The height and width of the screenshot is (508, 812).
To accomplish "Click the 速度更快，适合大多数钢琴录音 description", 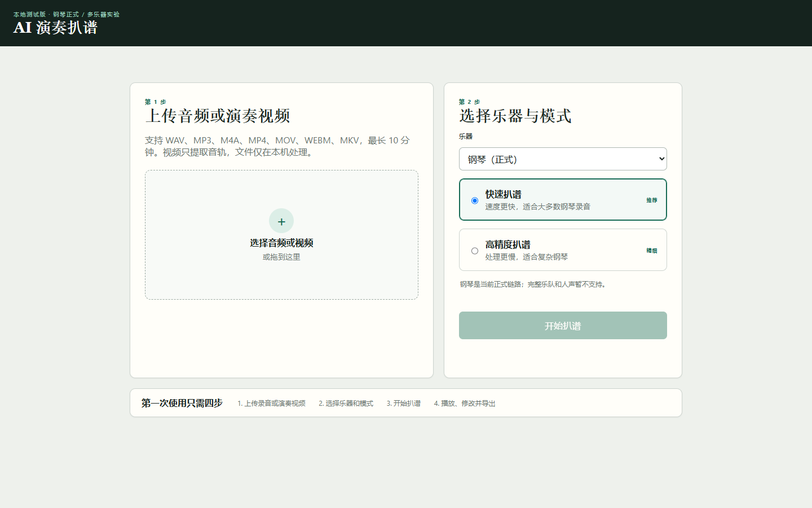I will pyautogui.click(x=538, y=207).
